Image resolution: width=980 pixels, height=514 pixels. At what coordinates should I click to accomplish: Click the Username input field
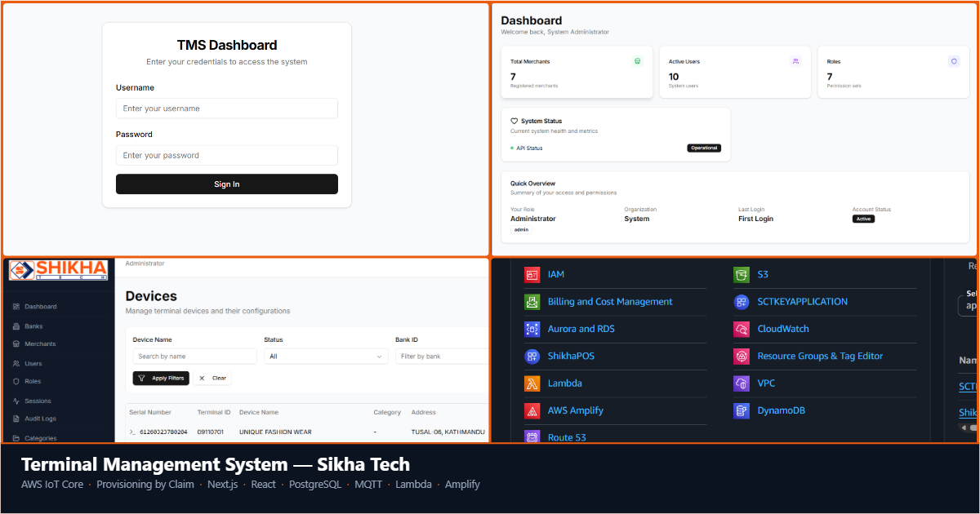point(227,109)
